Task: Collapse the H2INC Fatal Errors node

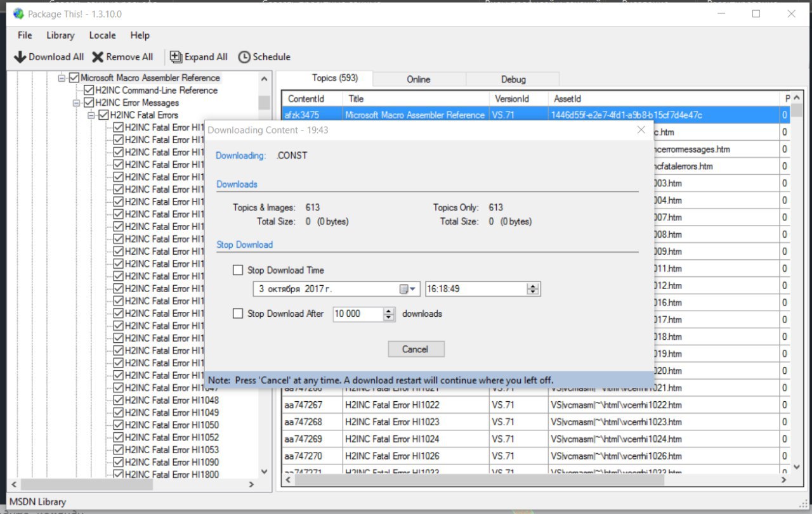Action: click(x=91, y=115)
